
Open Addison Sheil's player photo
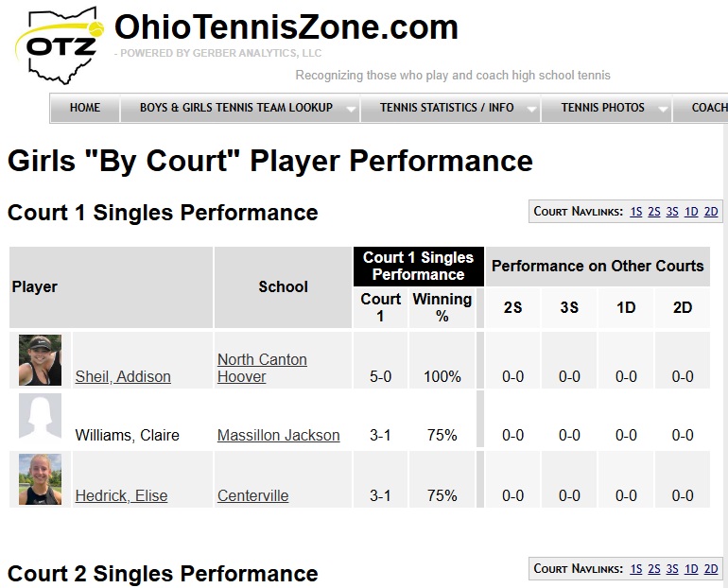(40, 360)
